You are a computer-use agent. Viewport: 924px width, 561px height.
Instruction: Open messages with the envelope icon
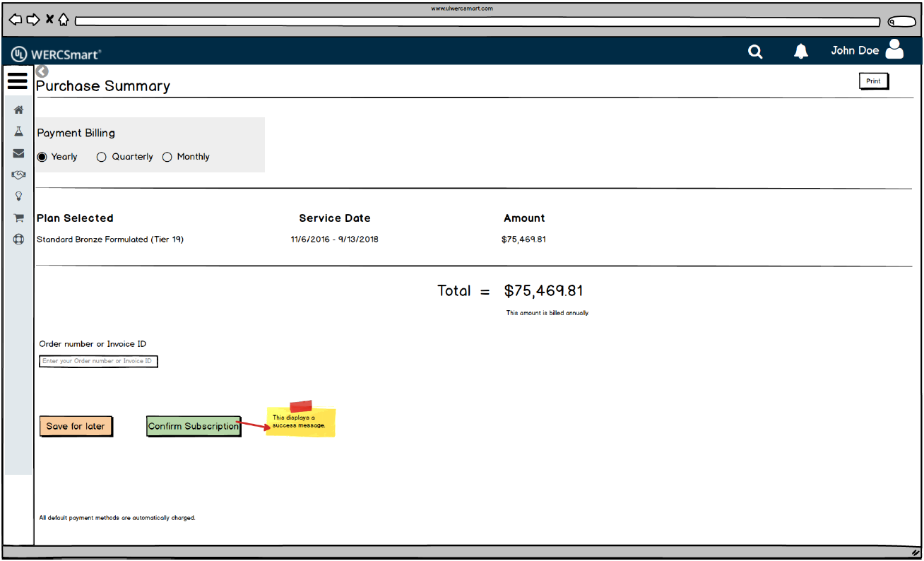[19, 153]
